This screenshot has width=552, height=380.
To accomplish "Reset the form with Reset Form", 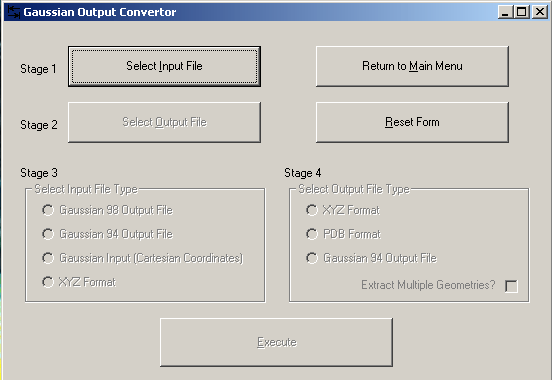I will 412,122.
